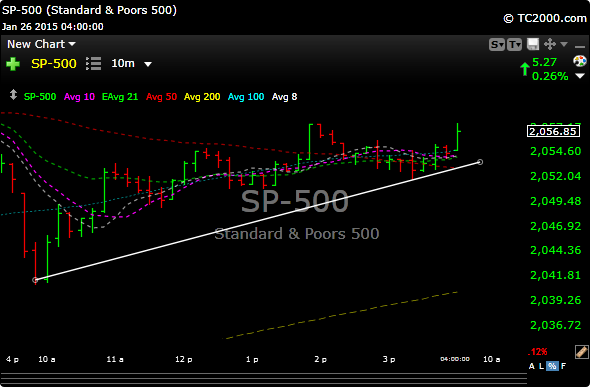
Task: Click the yellow SP-500 symbol name
Action: (x=54, y=64)
